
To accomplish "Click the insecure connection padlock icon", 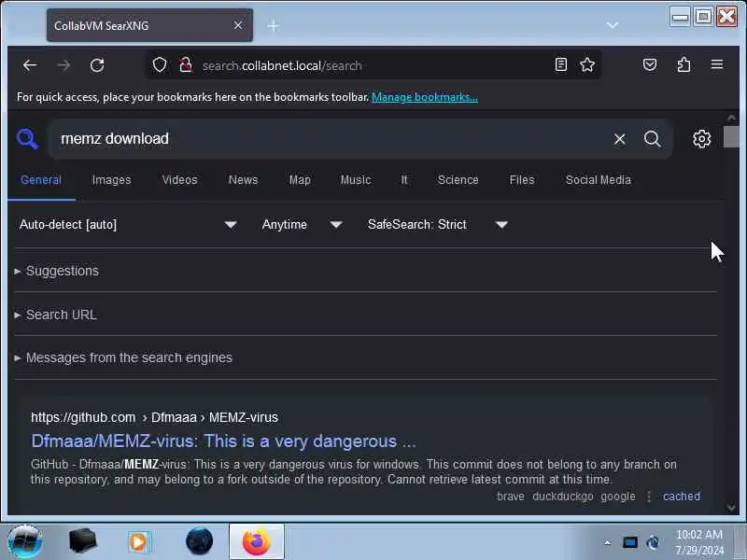I will [186, 64].
